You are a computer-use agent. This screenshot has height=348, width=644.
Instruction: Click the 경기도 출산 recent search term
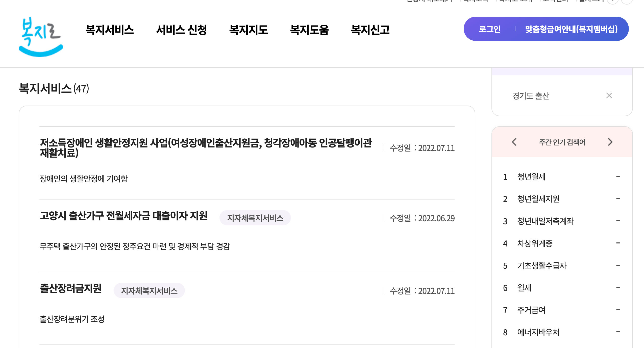pyautogui.click(x=531, y=96)
